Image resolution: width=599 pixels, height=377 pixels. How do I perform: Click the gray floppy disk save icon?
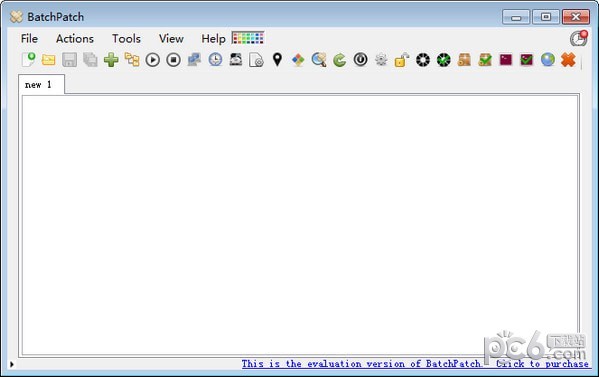point(70,60)
